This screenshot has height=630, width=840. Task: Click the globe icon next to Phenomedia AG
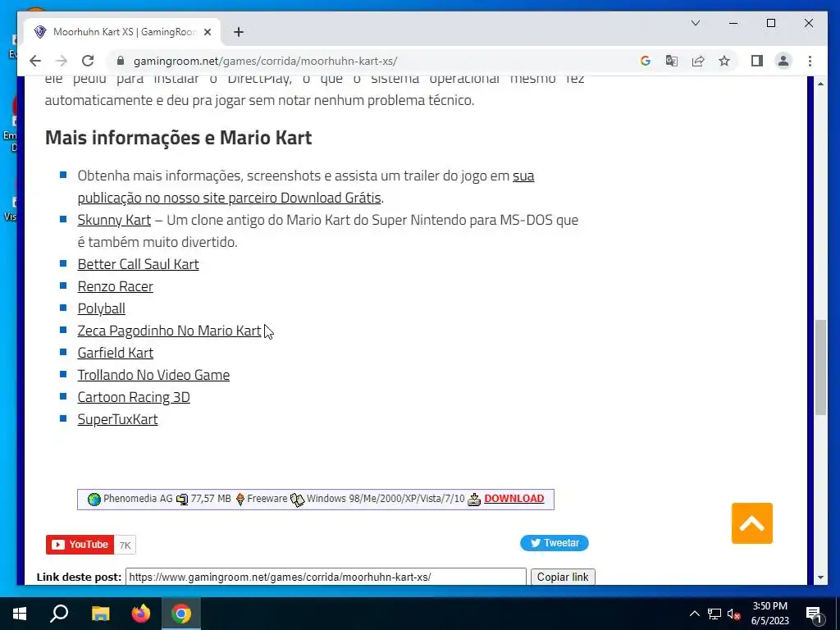pos(94,500)
